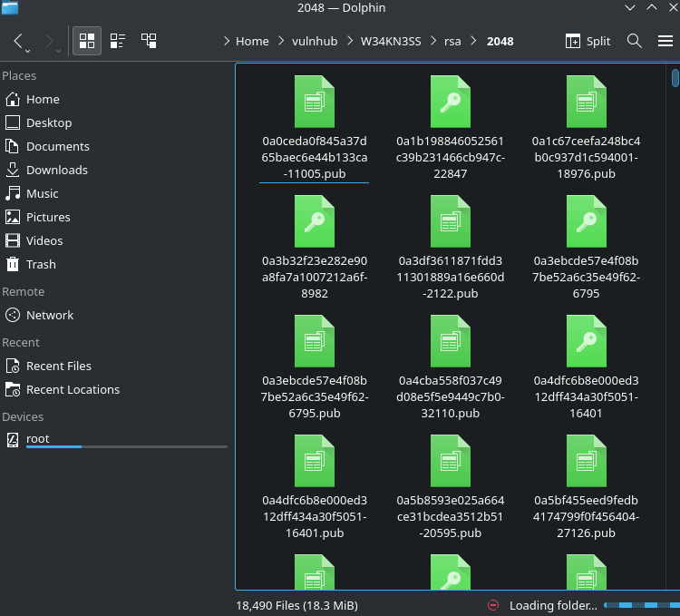Open Recent Files in sidebar
The width and height of the screenshot is (680, 616).
tap(58, 366)
